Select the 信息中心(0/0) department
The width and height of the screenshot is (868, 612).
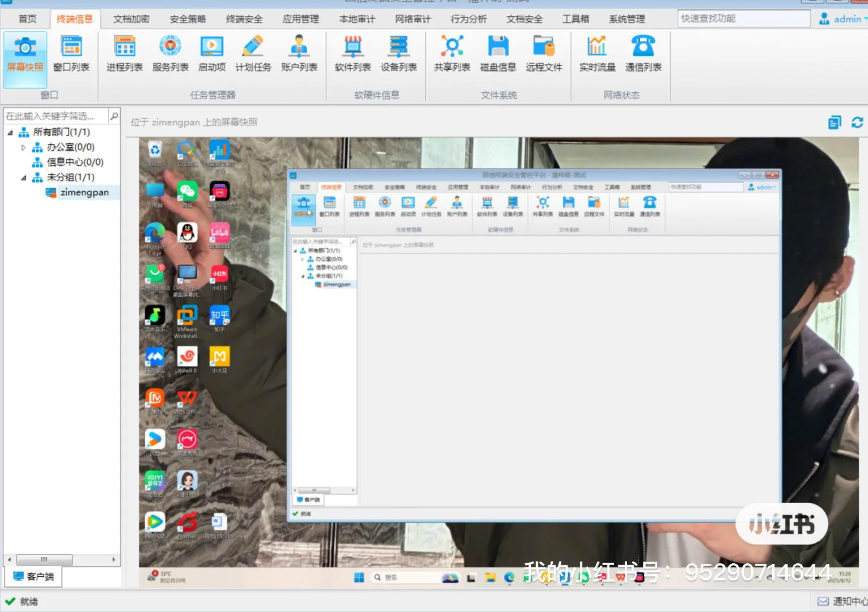[75, 162]
